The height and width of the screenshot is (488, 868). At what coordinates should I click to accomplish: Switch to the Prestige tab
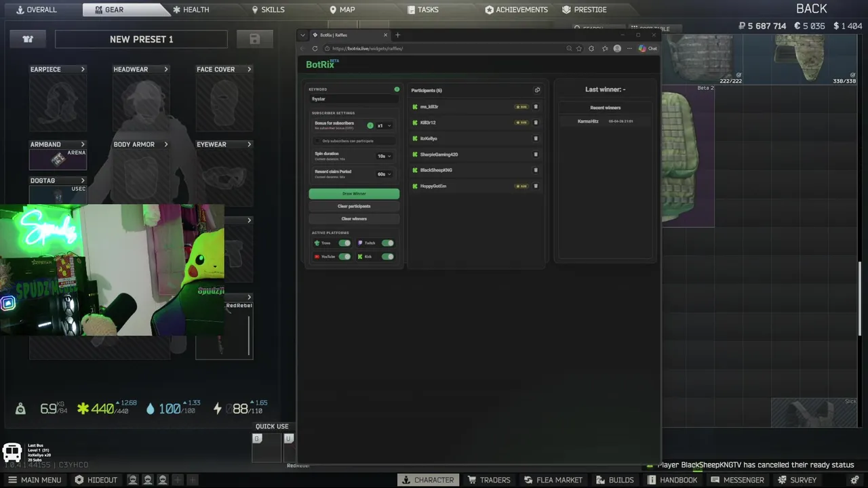585,9
